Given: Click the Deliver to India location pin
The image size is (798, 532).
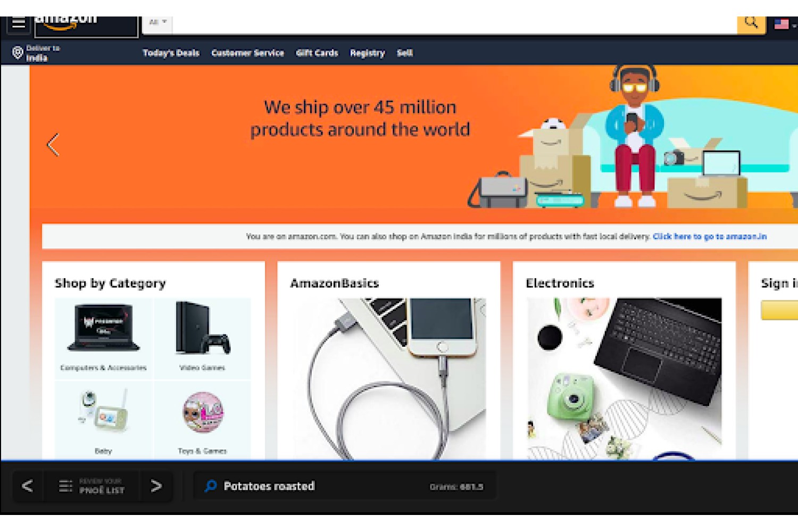Looking at the screenshot, I should [x=18, y=53].
